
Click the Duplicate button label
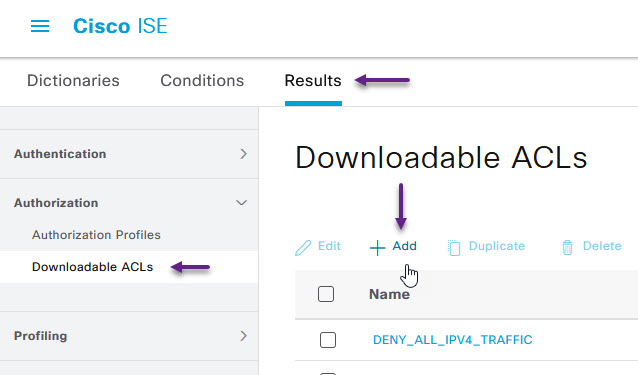coord(497,246)
